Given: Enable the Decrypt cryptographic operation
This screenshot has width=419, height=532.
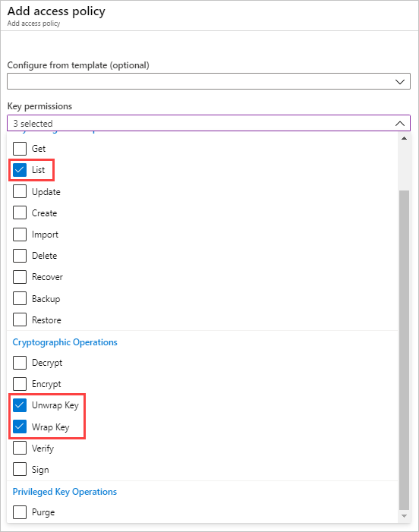Looking at the screenshot, I should [20, 363].
